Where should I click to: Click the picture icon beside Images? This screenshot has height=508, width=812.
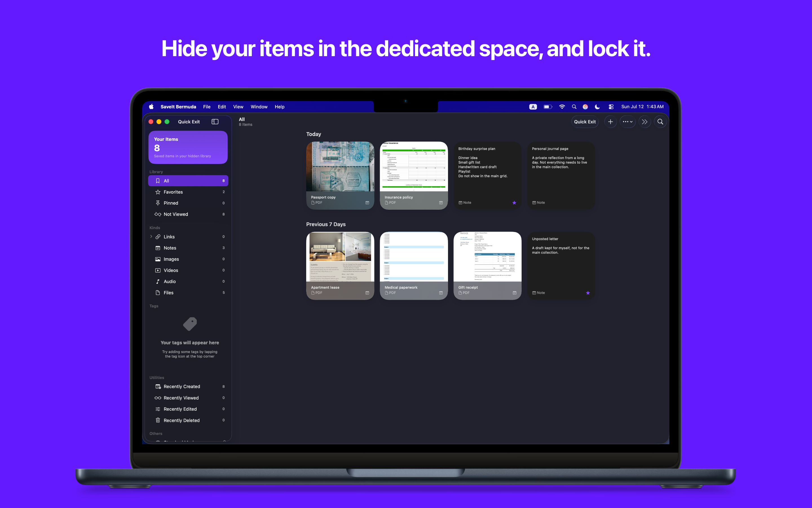(158, 259)
